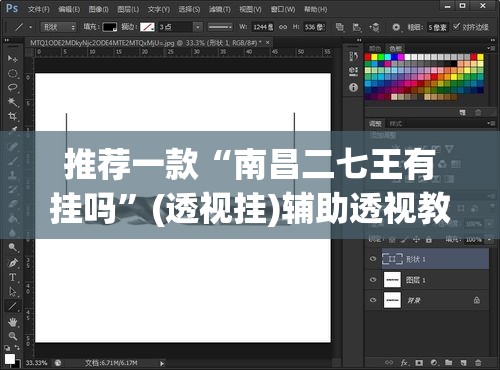Open the gear line options dropdown
Image resolution: width=500 pixels, height=370 pixels.
[x=396, y=27]
